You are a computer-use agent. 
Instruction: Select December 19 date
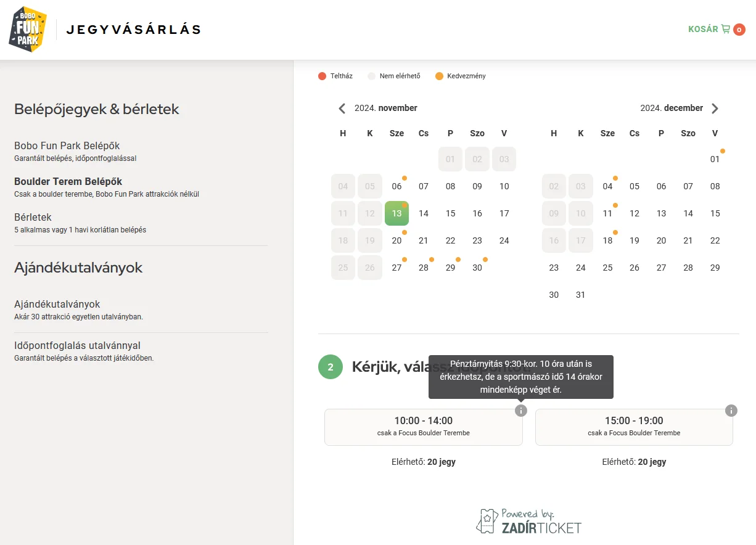(x=635, y=240)
